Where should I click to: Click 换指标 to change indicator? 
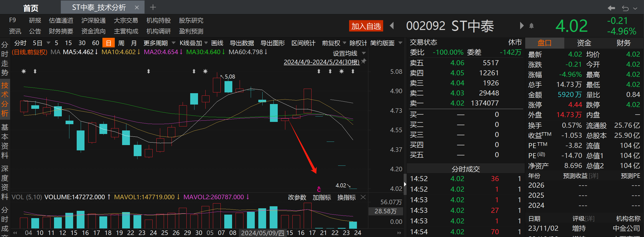(x=347, y=197)
